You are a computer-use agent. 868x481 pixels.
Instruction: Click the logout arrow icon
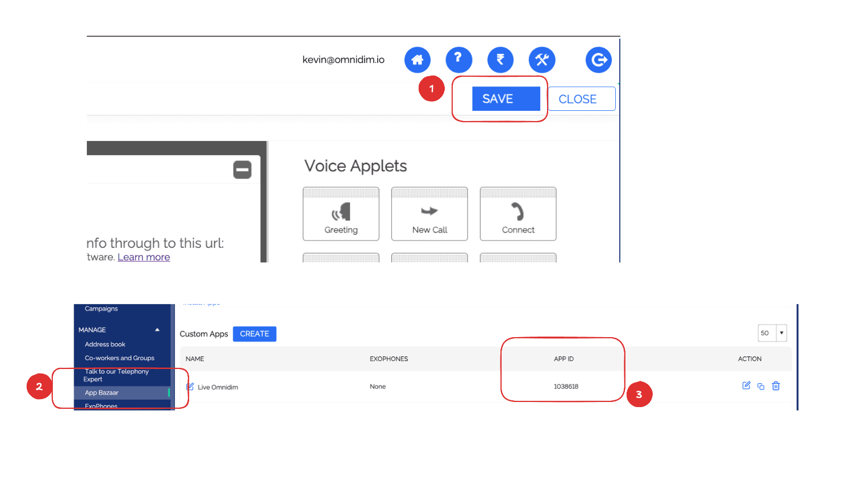pyautogui.click(x=598, y=60)
